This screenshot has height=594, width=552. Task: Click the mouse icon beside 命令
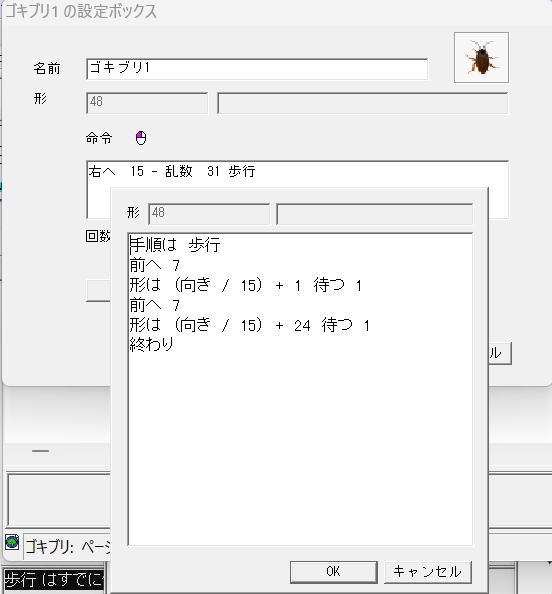tap(141, 138)
